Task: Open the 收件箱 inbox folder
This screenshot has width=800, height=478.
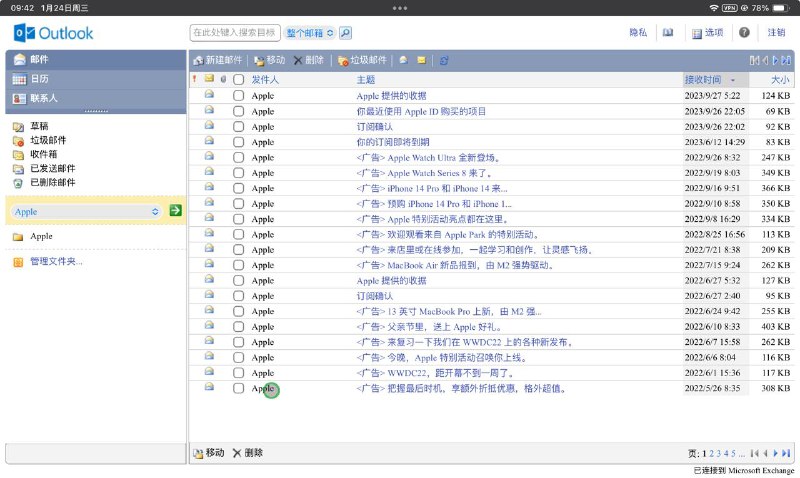Action: coord(43,154)
